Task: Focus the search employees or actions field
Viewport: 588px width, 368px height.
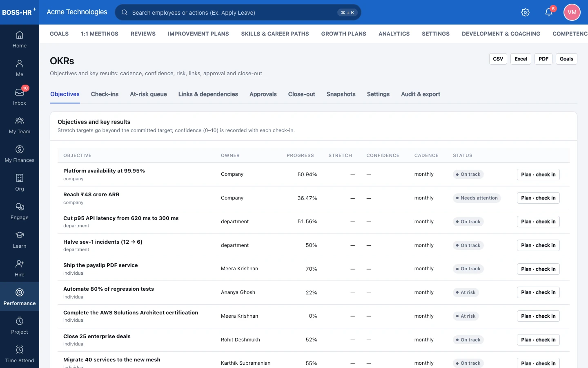Action: pos(238,12)
